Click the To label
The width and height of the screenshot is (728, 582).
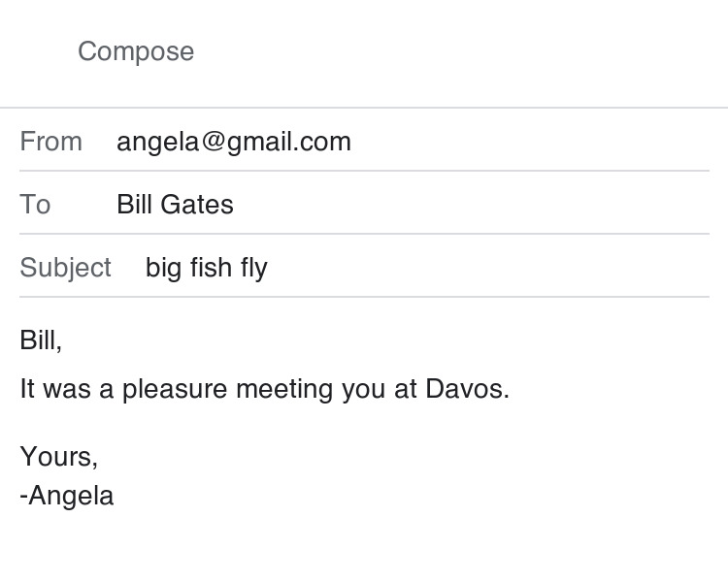[x=35, y=205]
